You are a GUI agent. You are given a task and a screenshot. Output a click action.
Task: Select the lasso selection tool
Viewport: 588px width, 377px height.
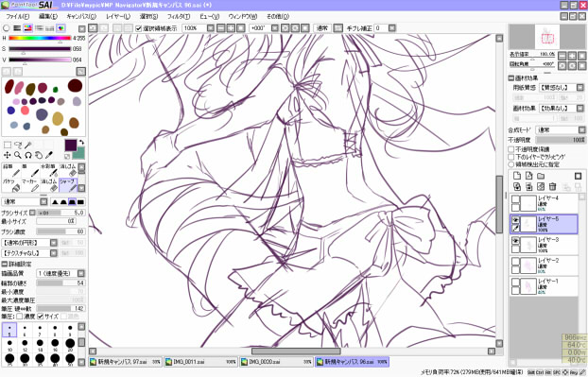(x=18, y=145)
